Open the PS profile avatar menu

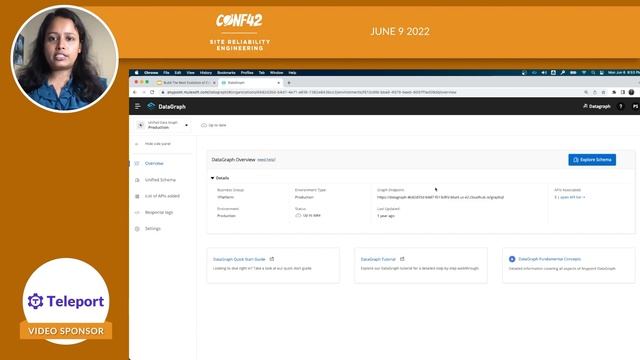tap(635, 106)
